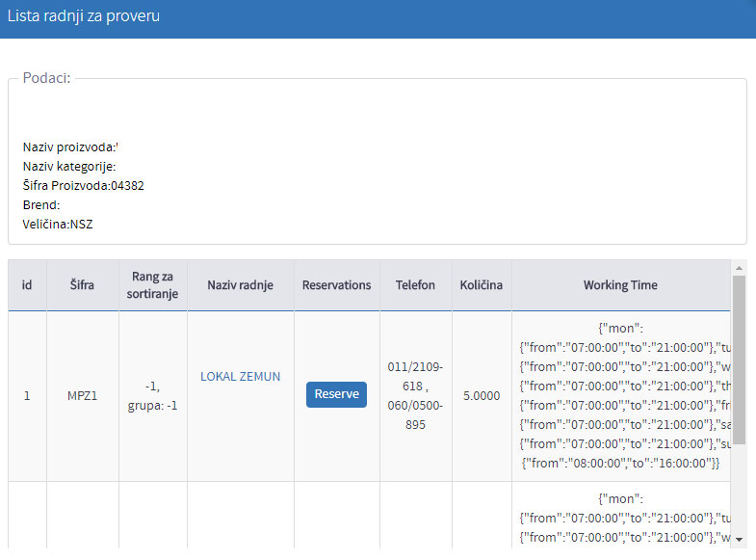This screenshot has height=560, width=756.
Task: Click the Lista radnji za proveru title
Action: [x=84, y=16]
